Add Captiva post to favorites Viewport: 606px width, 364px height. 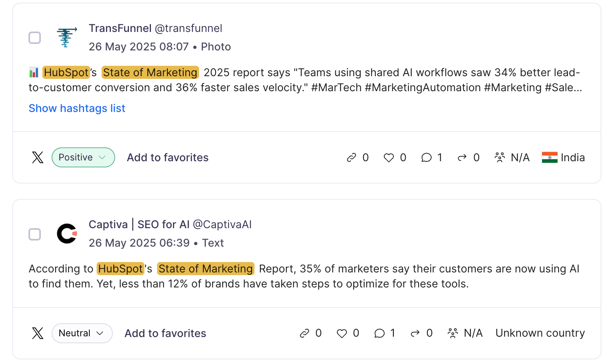click(x=166, y=333)
